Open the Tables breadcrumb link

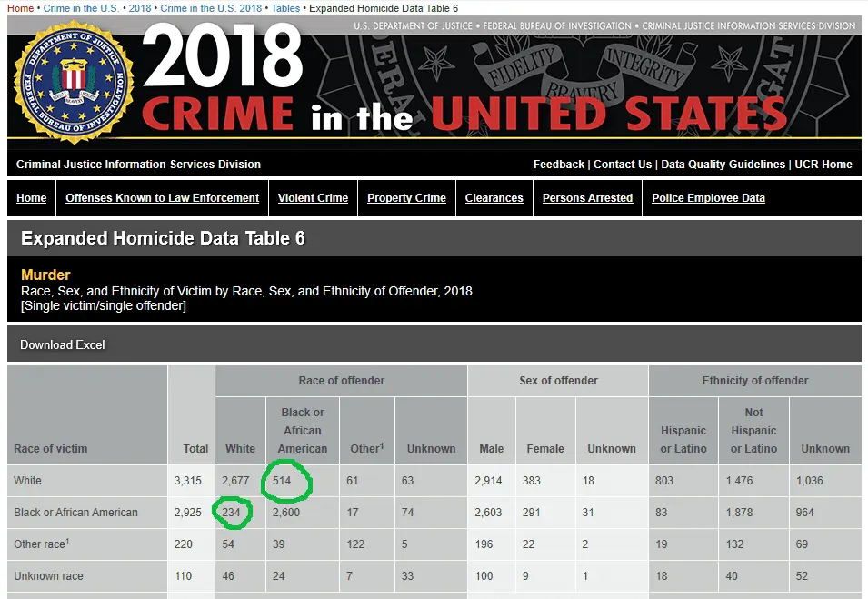285,8
